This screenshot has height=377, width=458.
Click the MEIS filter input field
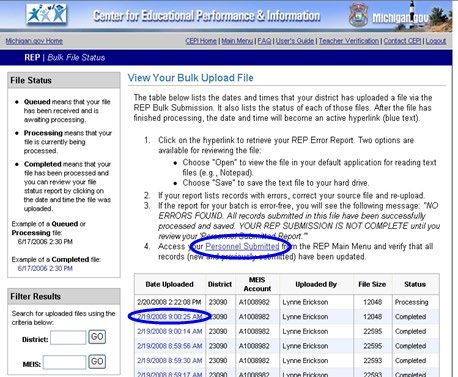coord(64,362)
